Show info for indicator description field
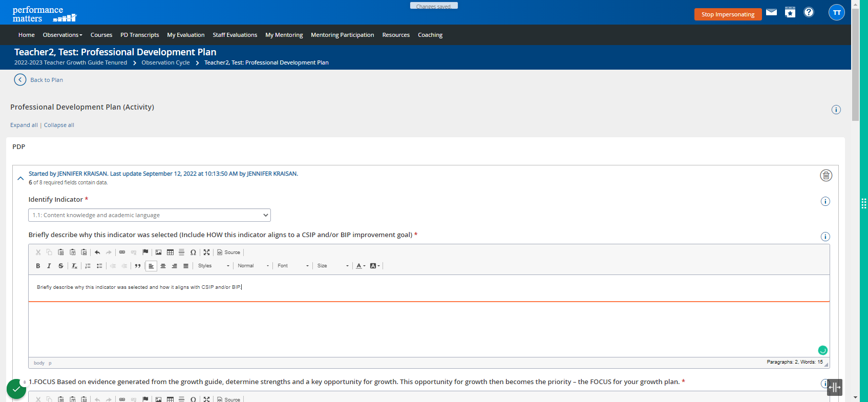This screenshot has width=868, height=402. tap(825, 237)
